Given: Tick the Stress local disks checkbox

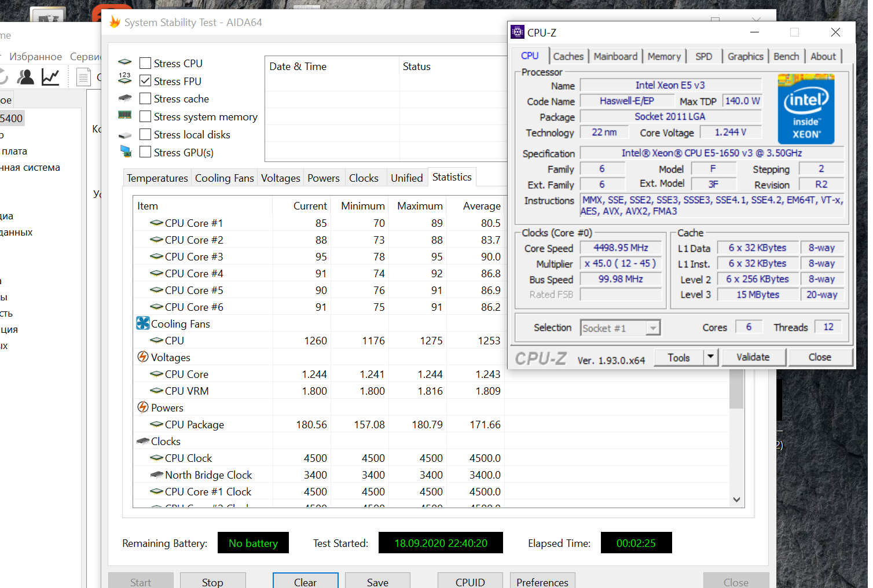Looking at the screenshot, I should tap(145, 135).
